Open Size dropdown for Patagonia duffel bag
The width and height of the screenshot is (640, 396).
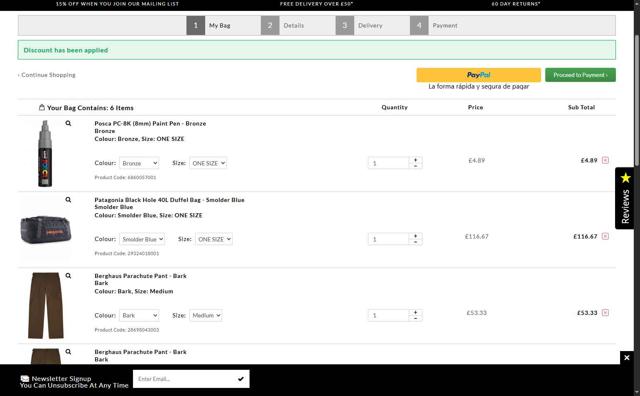point(214,239)
